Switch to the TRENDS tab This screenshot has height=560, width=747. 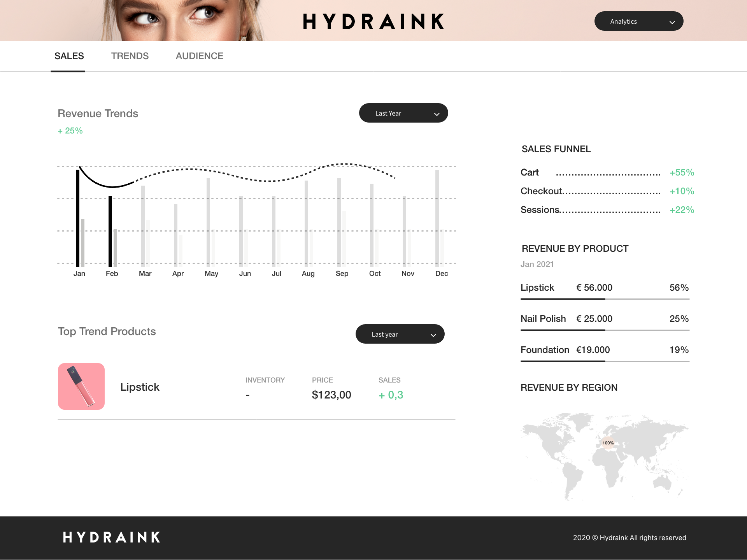coord(130,56)
